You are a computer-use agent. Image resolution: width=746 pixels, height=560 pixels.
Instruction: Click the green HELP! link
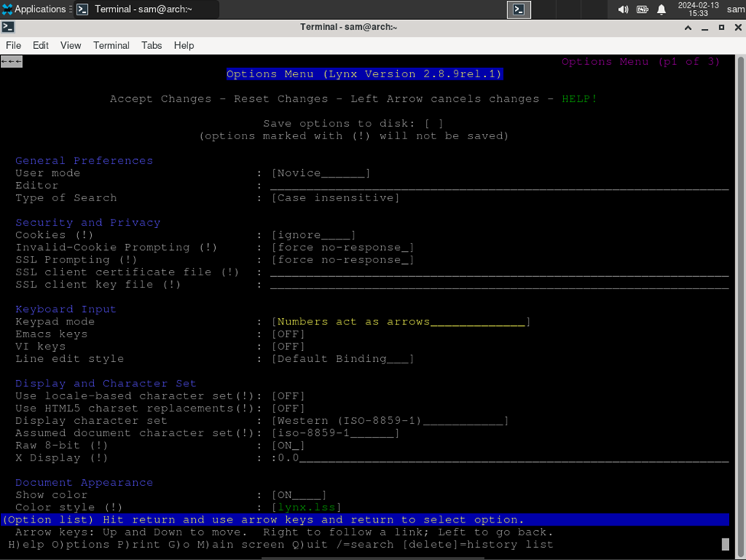[x=579, y=99]
